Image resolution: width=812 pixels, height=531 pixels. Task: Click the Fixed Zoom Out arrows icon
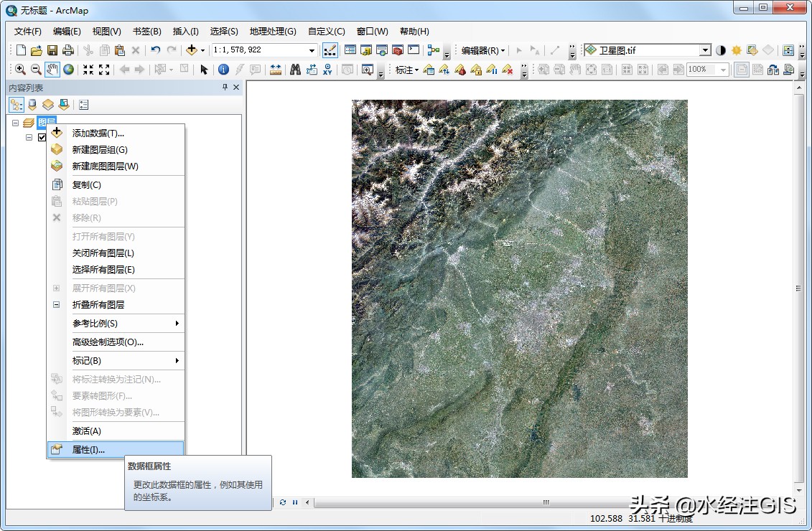[104, 70]
